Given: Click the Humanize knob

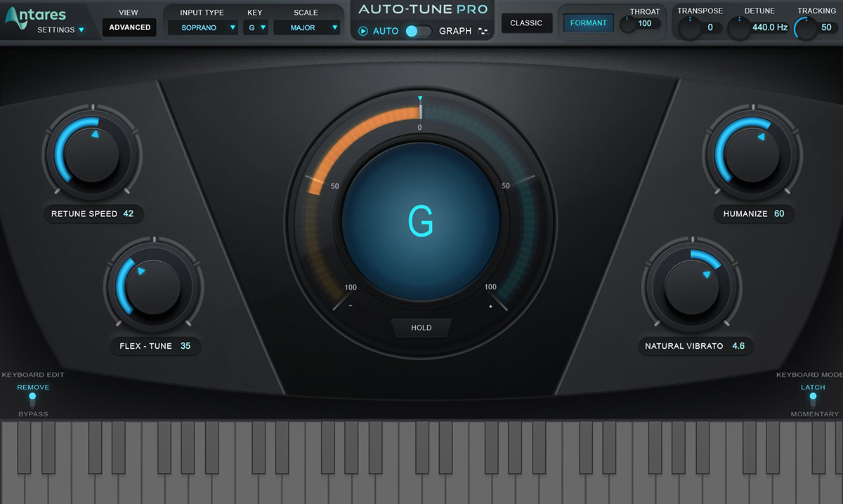Looking at the screenshot, I should click(752, 154).
